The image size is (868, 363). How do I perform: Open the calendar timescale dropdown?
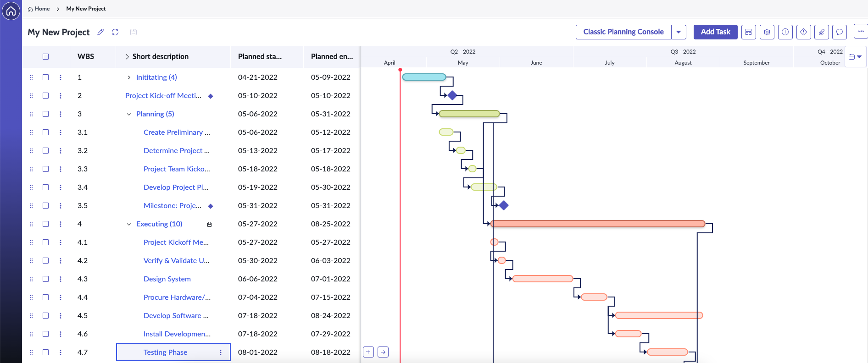tap(855, 57)
